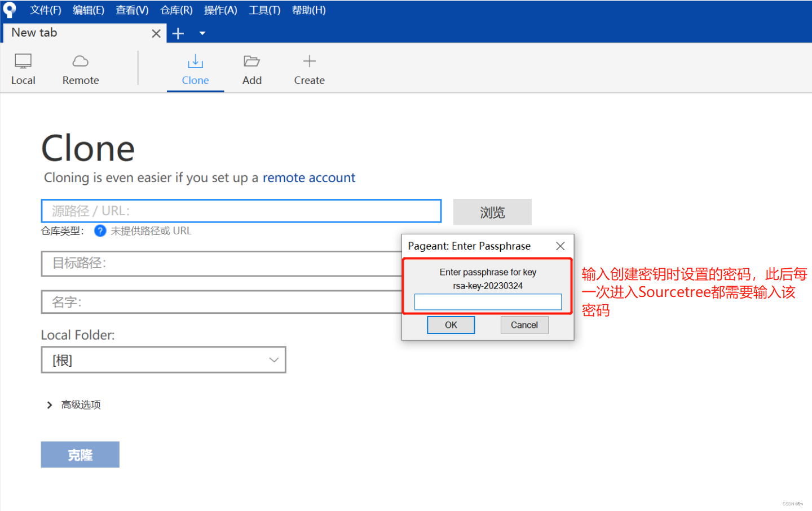This screenshot has height=511, width=812.
Task: Click the 未提供路径或 URL status text
Action: pos(151,231)
